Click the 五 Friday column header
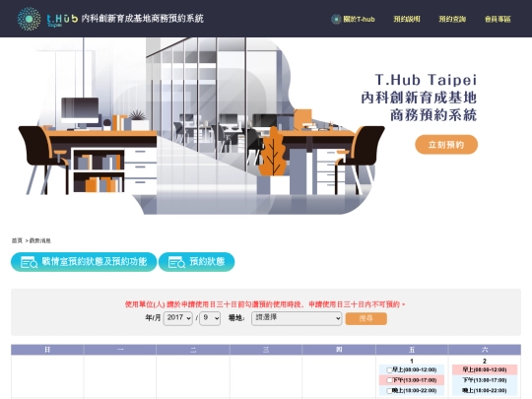Screen dimensions: 532x399 click(412, 350)
